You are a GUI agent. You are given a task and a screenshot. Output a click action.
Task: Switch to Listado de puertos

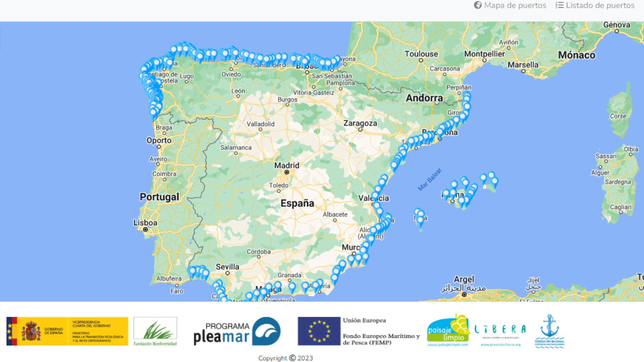(x=600, y=5)
